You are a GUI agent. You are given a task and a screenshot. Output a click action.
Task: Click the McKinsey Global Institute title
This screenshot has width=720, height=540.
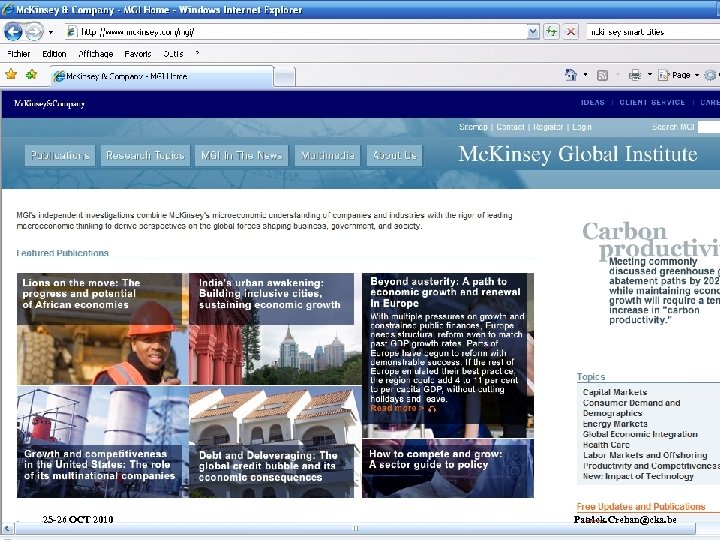[578, 154]
